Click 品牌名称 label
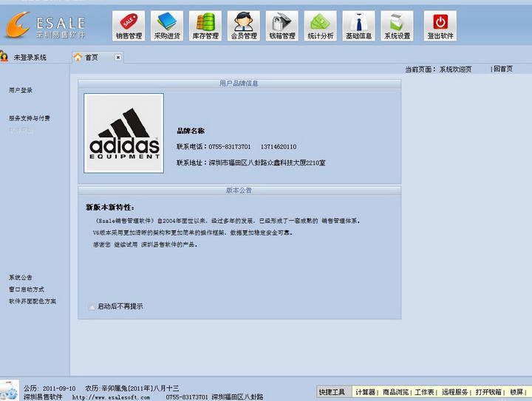Viewport: 532px width, 401px height. pos(191,131)
